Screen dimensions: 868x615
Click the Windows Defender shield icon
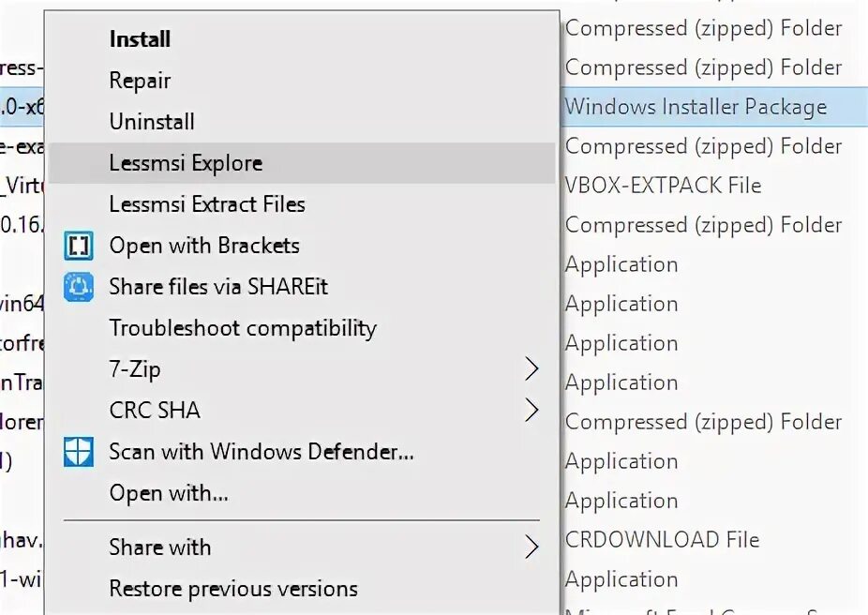tap(78, 452)
